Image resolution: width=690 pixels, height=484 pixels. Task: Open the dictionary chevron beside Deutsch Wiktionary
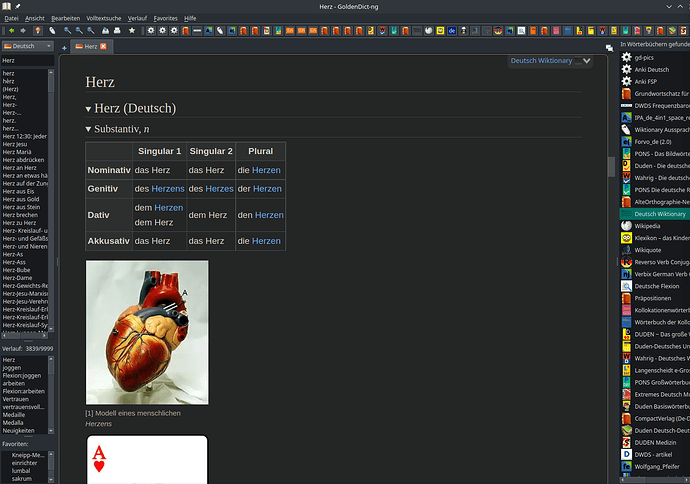click(x=587, y=61)
